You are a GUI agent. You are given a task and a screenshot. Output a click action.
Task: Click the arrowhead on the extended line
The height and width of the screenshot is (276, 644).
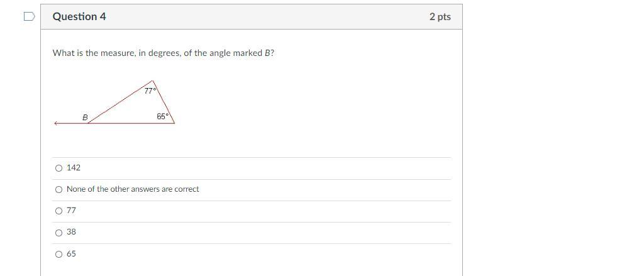click(56, 123)
